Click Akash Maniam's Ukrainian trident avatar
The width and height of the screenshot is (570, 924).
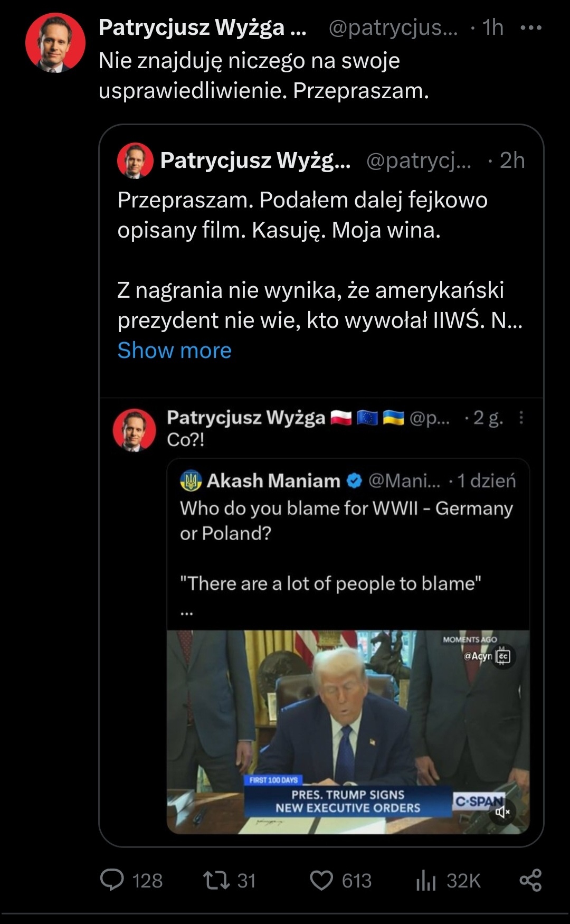[x=191, y=480]
